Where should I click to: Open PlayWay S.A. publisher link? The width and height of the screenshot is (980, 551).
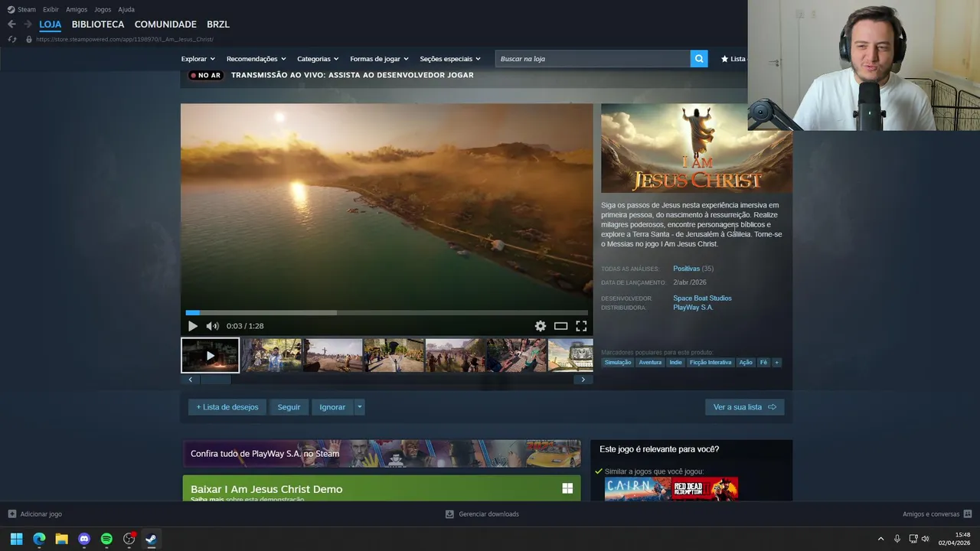coord(693,308)
